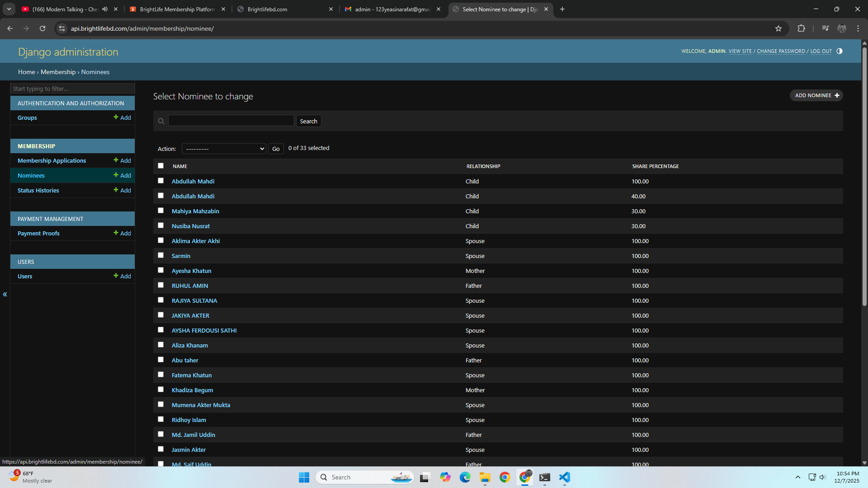Select the Mahiya Mahzabin row checkbox

coord(160,211)
